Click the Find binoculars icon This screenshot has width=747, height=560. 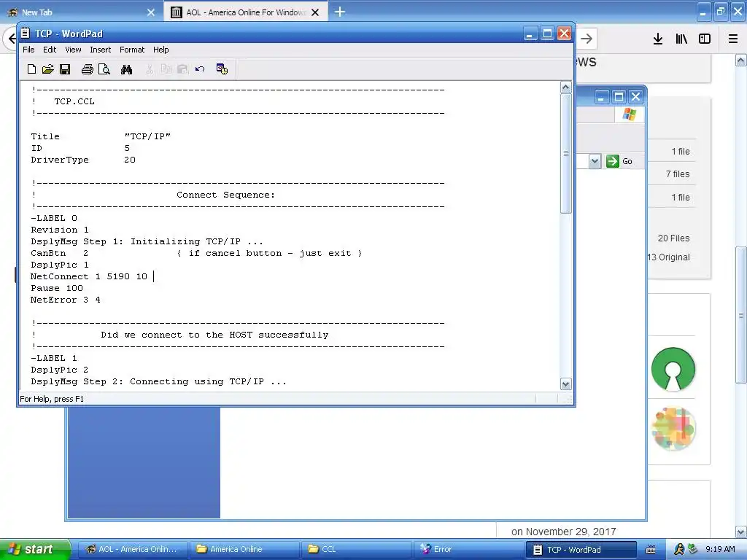point(126,69)
